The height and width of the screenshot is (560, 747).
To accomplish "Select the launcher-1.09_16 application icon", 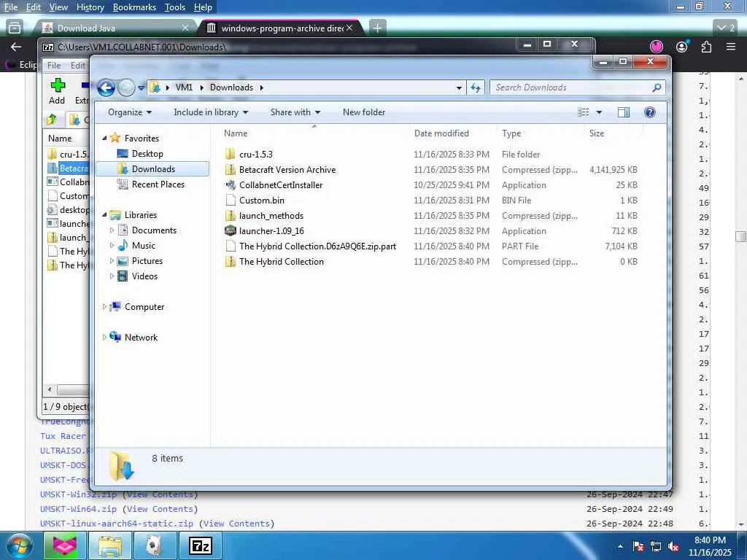I will (x=230, y=231).
